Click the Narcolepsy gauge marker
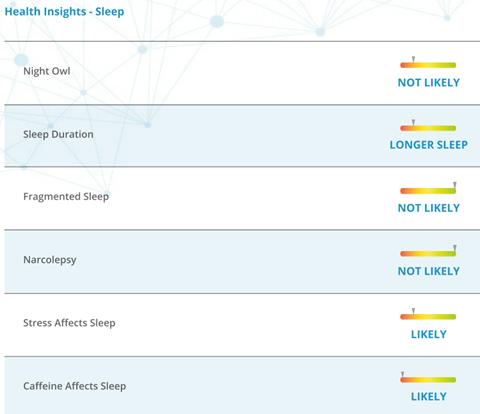 pos(455,248)
